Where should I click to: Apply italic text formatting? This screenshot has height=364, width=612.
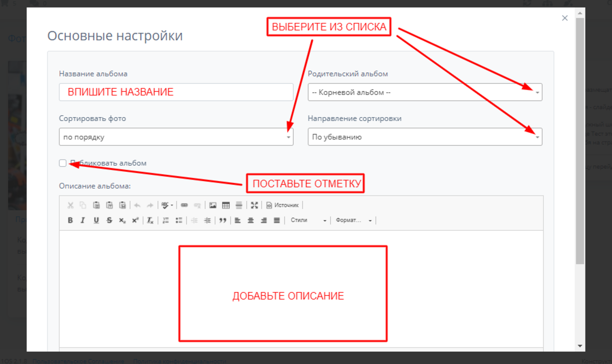[x=83, y=220]
